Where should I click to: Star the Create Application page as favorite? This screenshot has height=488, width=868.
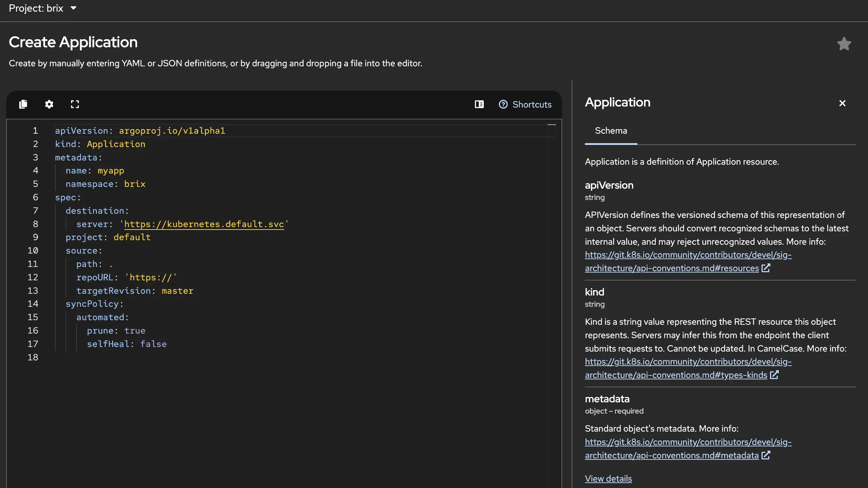click(844, 43)
